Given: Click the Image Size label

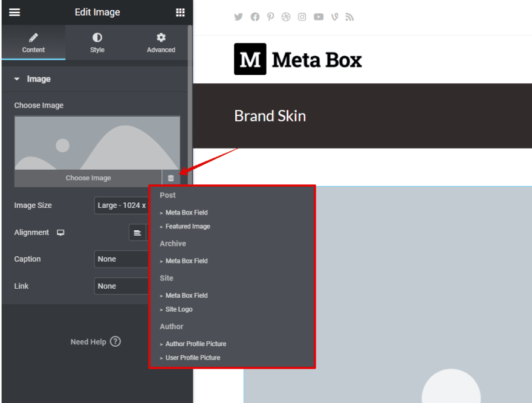Looking at the screenshot, I should tap(33, 205).
